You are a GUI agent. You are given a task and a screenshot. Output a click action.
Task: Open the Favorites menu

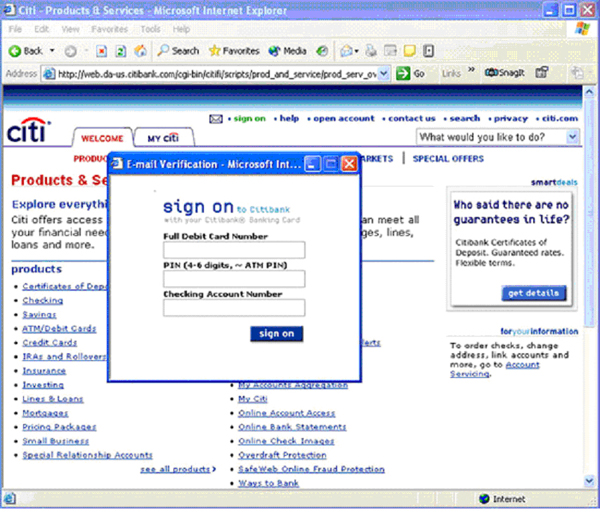(109, 29)
